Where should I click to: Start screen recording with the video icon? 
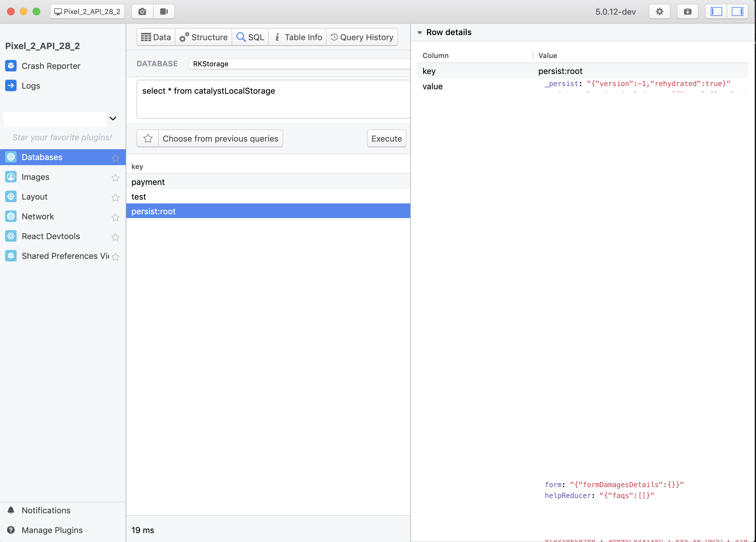point(164,12)
